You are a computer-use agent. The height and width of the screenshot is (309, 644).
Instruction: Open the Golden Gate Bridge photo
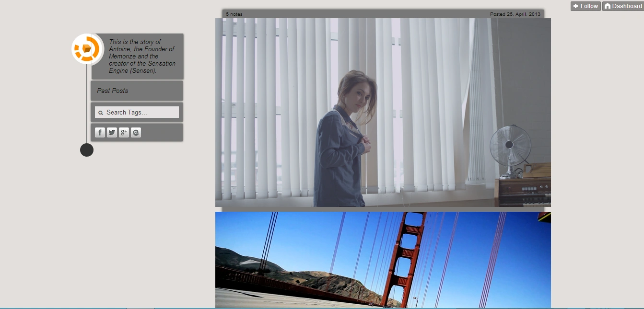pyautogui.click(x=383, y=260)
